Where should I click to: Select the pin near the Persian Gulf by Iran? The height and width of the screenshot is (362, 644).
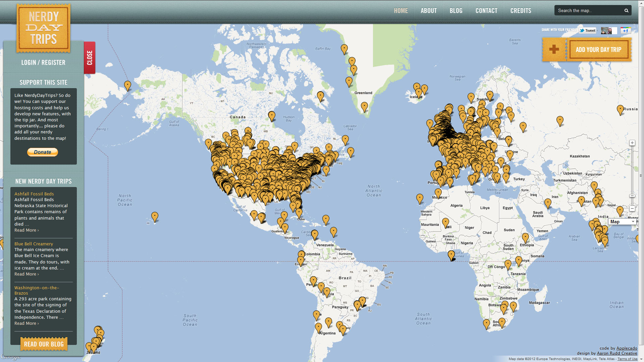pos(548,203)
